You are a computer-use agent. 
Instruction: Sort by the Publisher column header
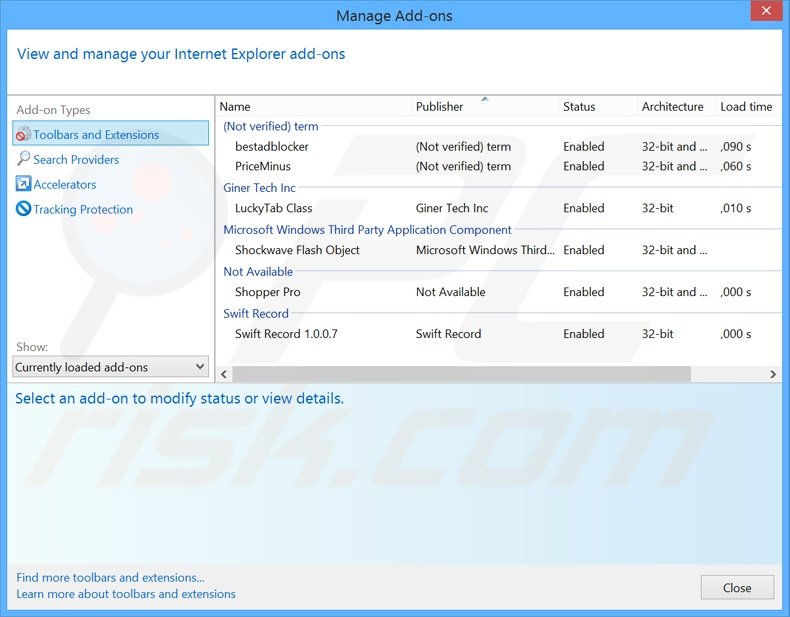(x=485, y=107)
